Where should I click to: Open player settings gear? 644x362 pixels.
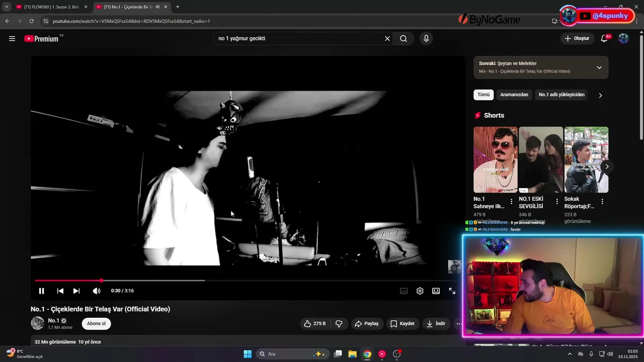pos(420,291)
